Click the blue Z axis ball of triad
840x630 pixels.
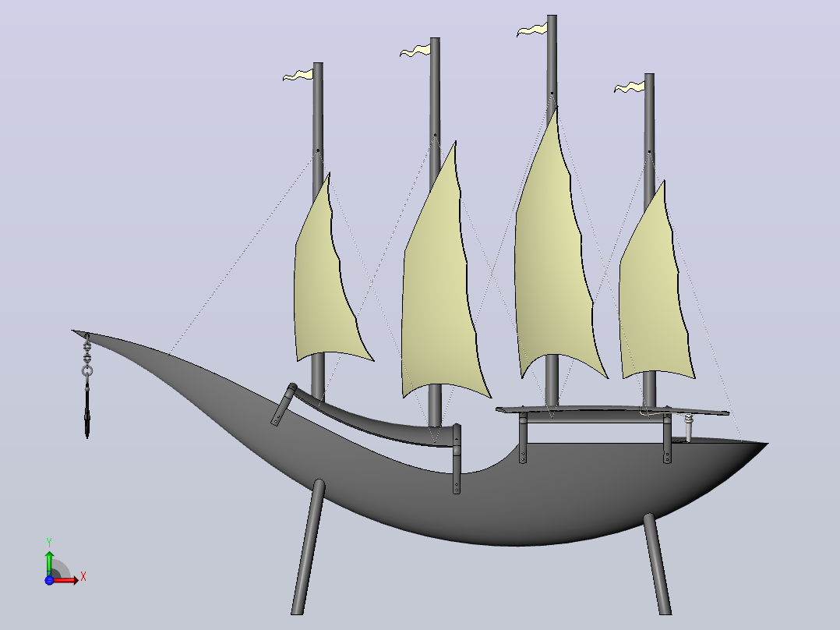[x=49, y=580]
